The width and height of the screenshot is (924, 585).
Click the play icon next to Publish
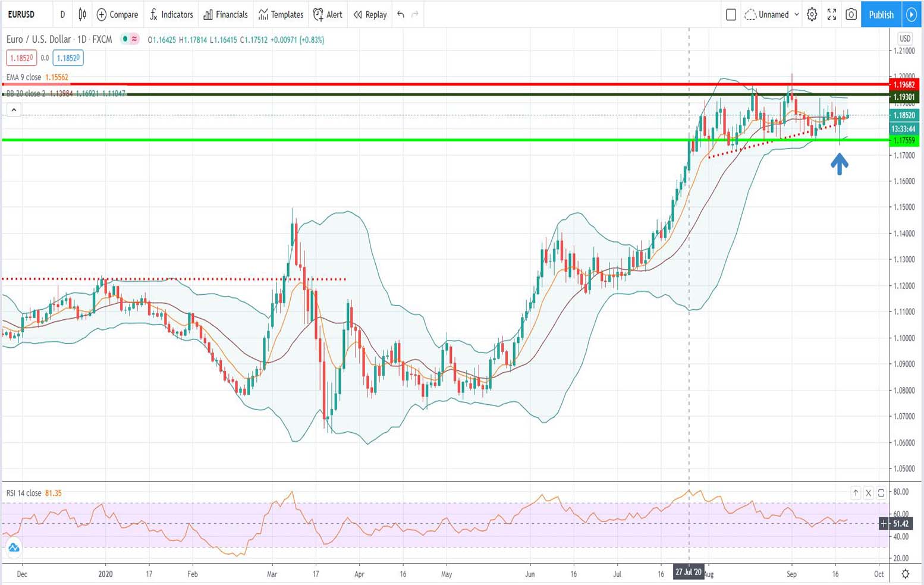click(x=912, y=14)
